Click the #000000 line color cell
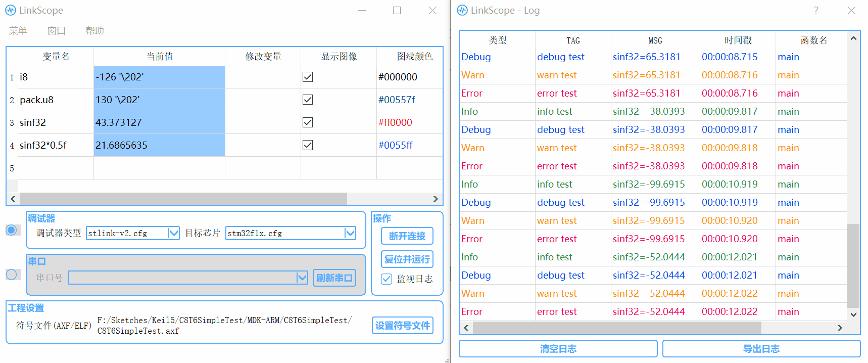 pyautogui.click(x=409, y=77)
